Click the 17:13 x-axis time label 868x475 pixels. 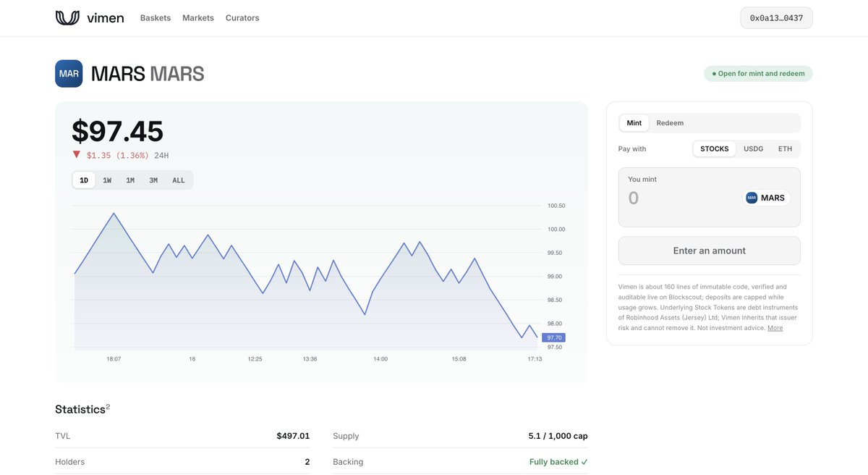[535, 359]
